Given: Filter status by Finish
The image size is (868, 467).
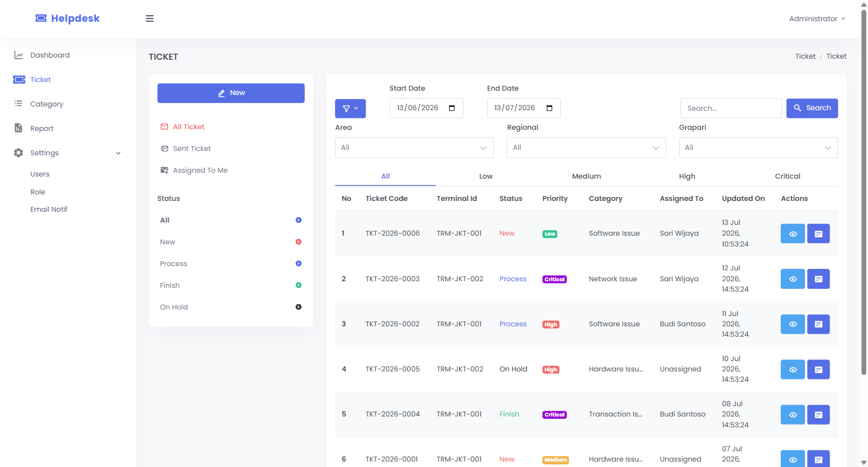Looking at the screenshot, I should tap(231, 285).
